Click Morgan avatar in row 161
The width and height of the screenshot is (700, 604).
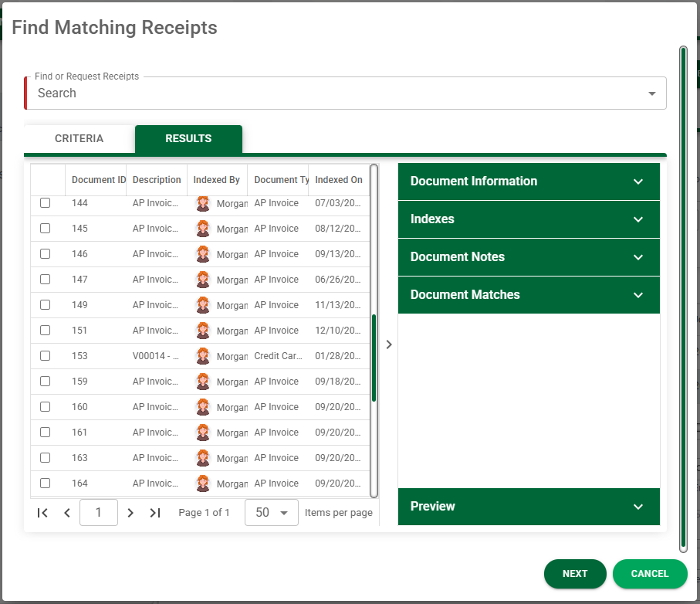pyautogui.click(x=203, y=433)
